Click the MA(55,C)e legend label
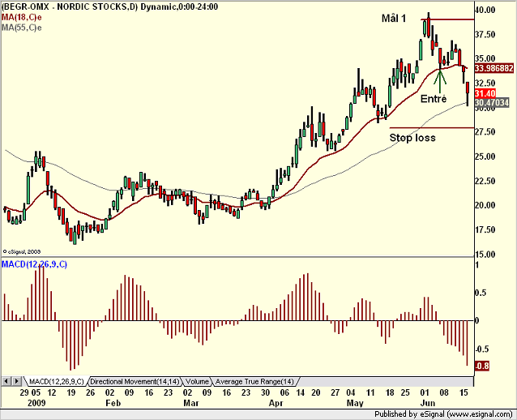 tap(22, 28)
